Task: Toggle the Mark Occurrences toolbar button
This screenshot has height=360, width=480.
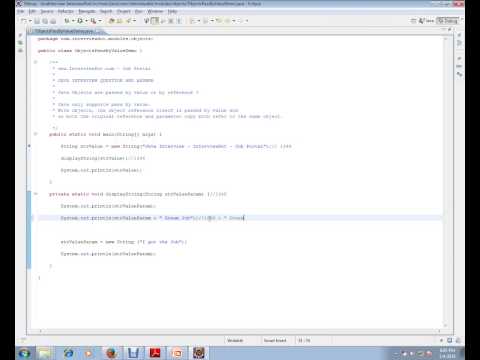Action: click(155, 21)
